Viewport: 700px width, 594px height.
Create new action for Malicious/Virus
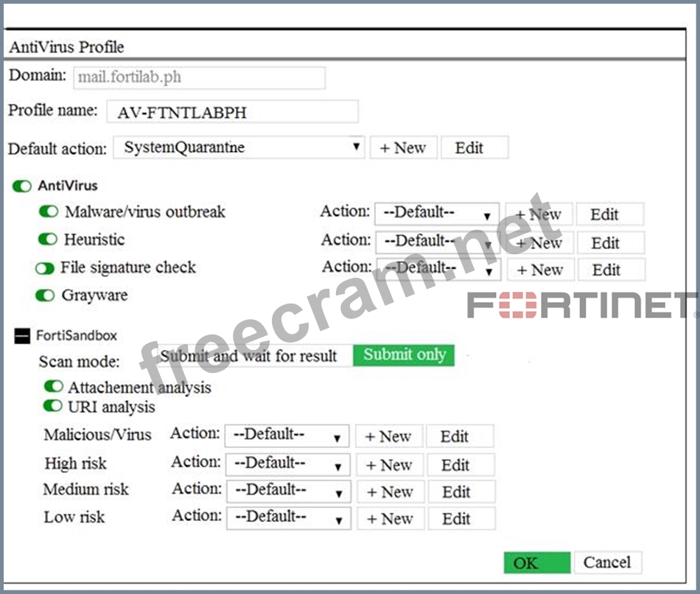(x=389, y=436)
